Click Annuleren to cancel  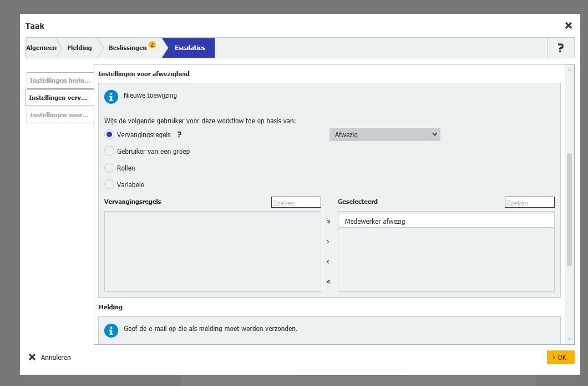[50, 358]
